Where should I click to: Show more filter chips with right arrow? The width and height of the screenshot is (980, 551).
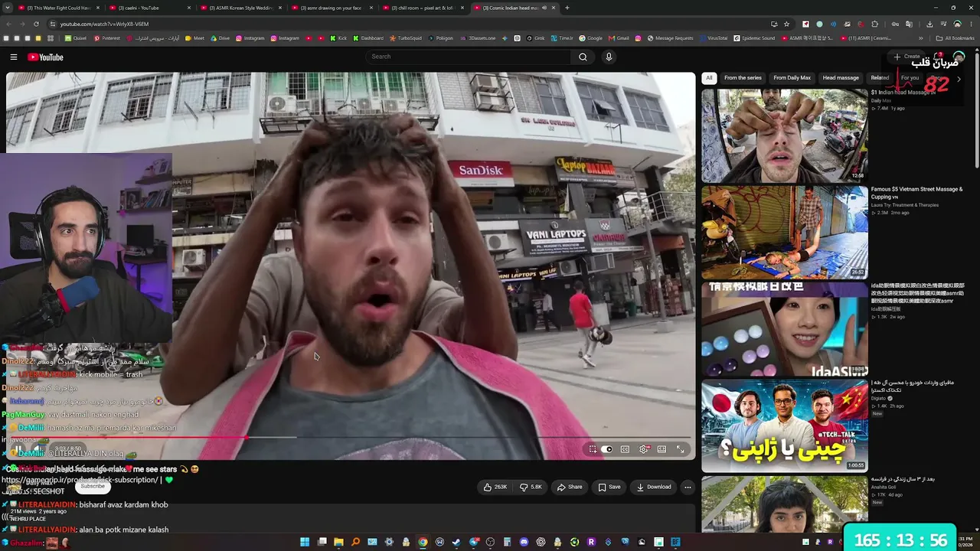coord(959,78)
